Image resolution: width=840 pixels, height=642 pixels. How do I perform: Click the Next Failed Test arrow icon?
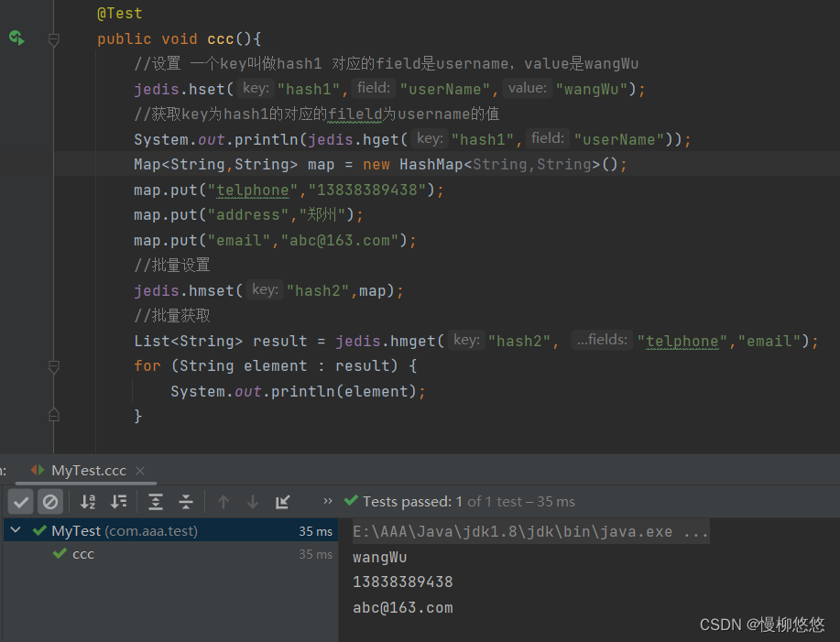pyautogui.click(x=253, y=501)
